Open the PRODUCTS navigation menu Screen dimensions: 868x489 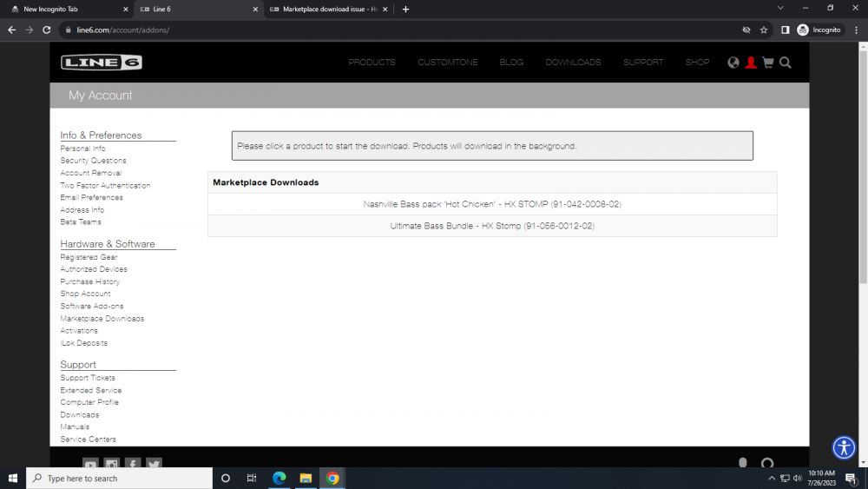click(372, 63)
